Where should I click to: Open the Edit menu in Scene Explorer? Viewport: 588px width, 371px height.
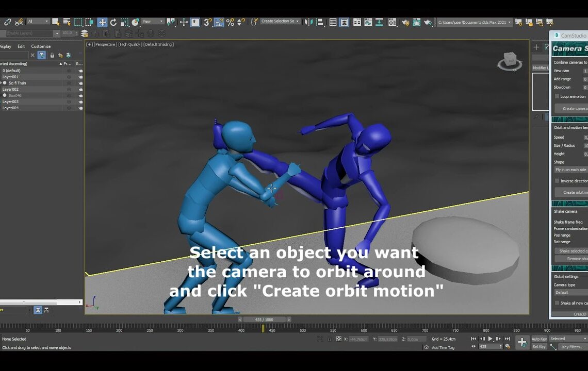click(21, 46)
